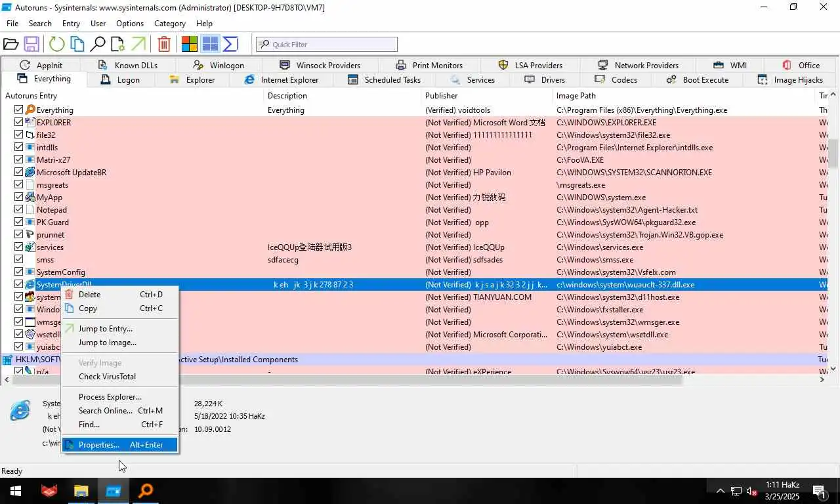The width and height of the screenshot is (840, 504).
Task: Choose Find in the context menu
Action: (119, 425)
